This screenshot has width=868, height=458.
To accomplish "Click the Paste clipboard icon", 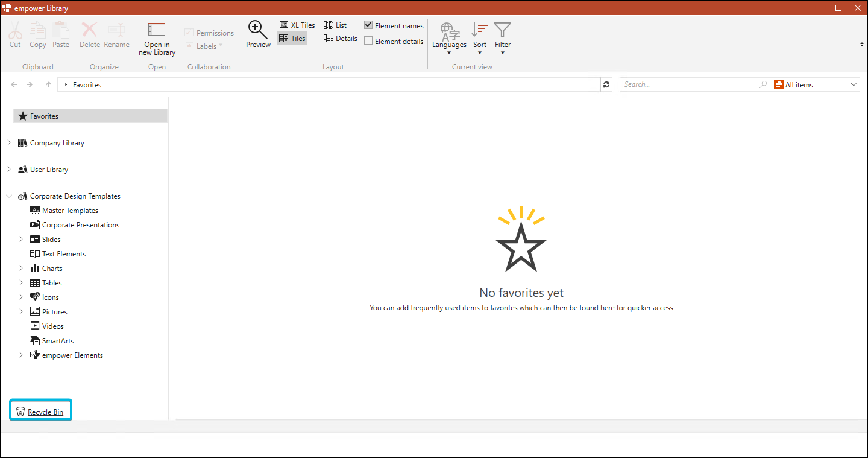I will pyautogui.click(x=61, y=30).
